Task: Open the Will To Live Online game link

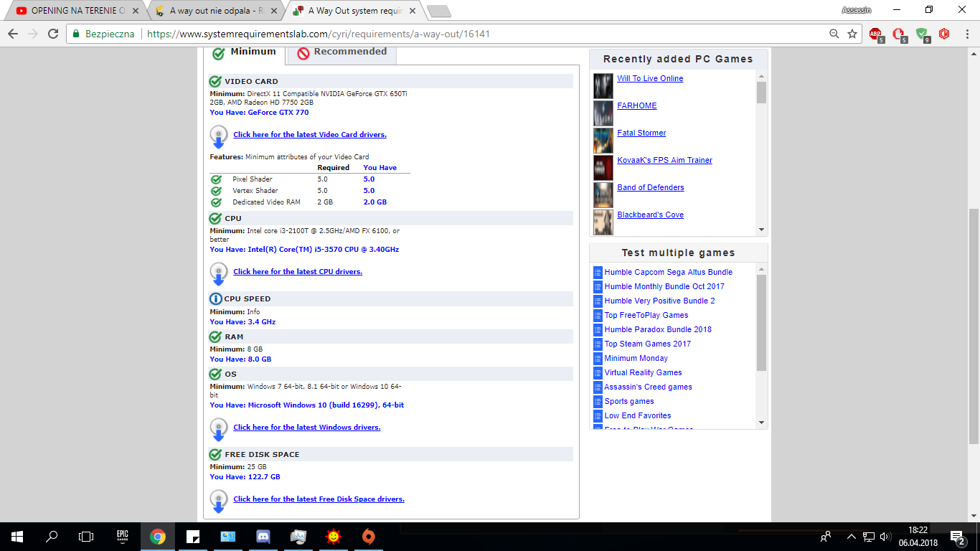Action: click(x=650, y=79)
